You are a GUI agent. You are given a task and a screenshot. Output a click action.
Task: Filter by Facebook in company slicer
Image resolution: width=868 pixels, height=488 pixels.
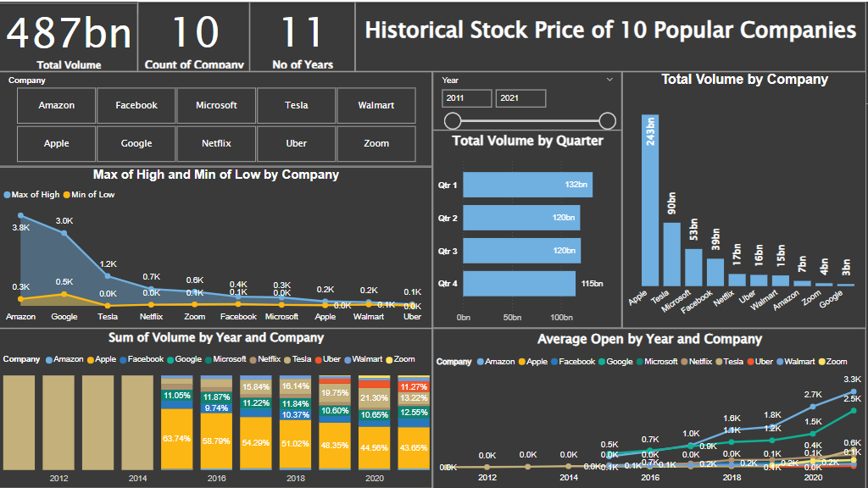[x=136, y=105]
